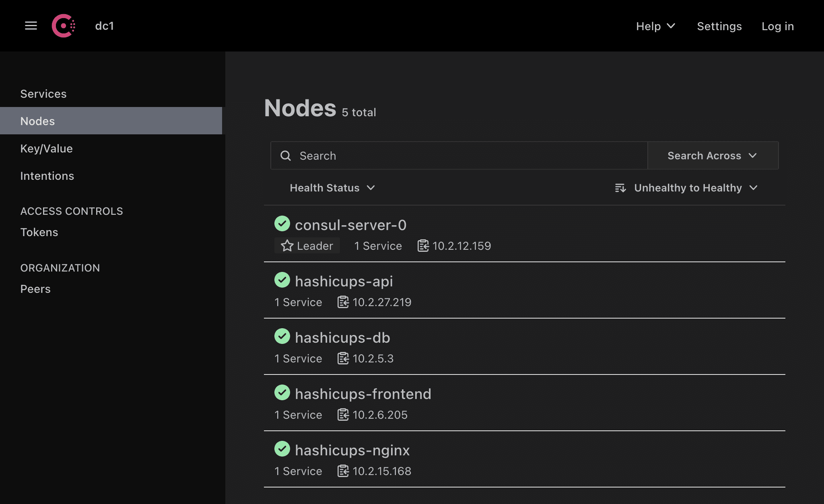Open the Key/Value section
824x504 pixels.
click(46, 148)
